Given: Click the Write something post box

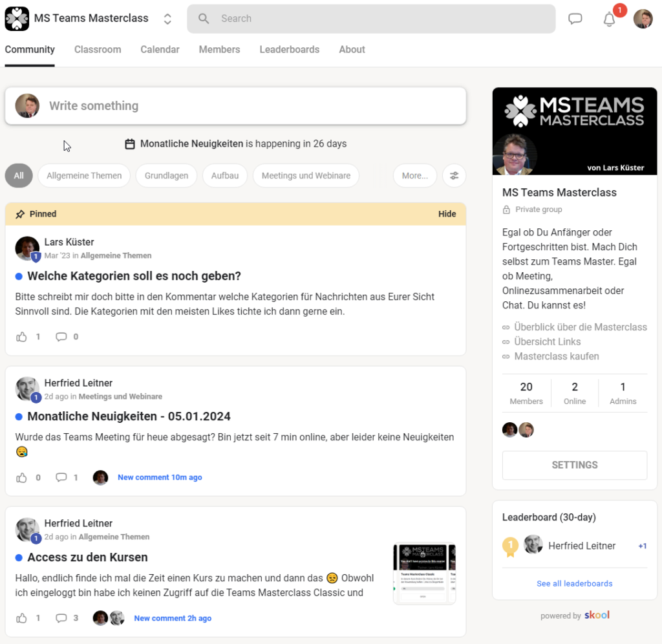Looking at the screenshot, I should click(235, 106).
